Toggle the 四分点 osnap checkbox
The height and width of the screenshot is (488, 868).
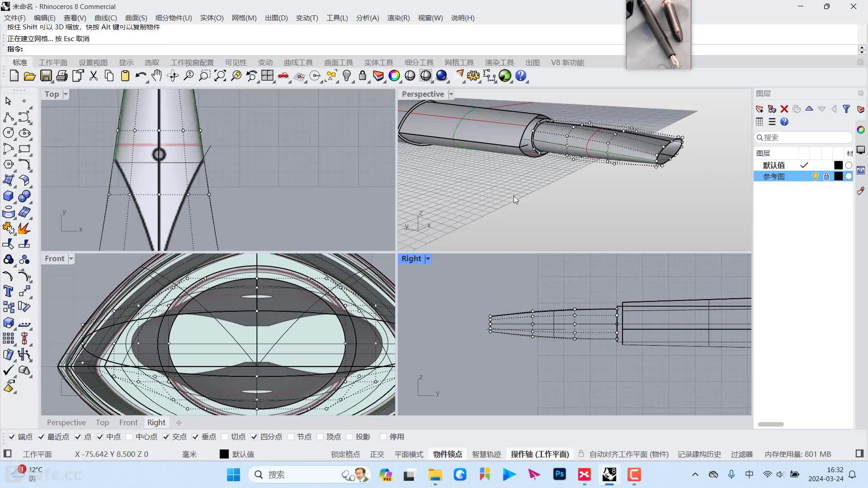click(254, 436)
